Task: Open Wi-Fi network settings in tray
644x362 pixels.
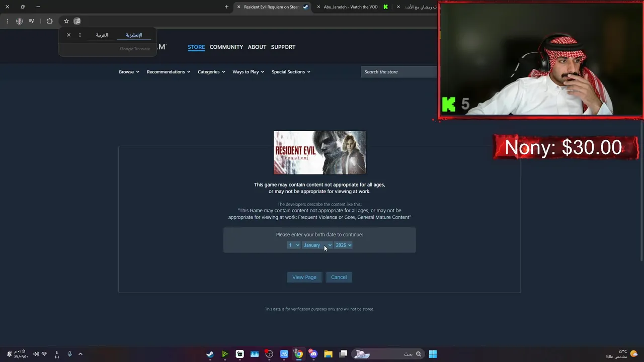Action: tap(44, 354)
